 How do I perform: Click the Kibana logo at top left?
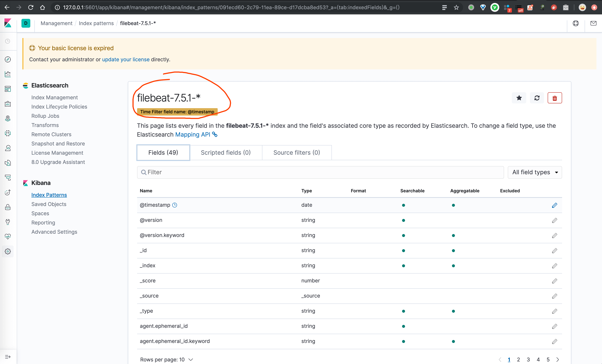(x=8, y=23)
